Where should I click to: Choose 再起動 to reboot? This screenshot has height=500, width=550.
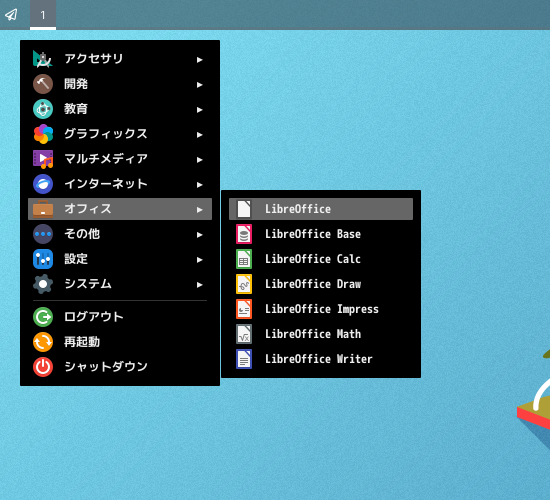click(120, 342)
